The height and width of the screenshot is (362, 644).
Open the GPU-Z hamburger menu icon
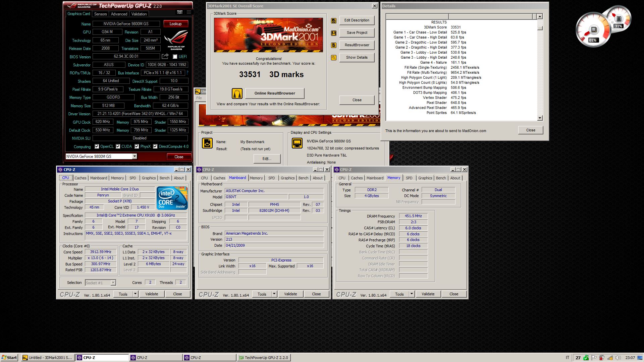189,12
